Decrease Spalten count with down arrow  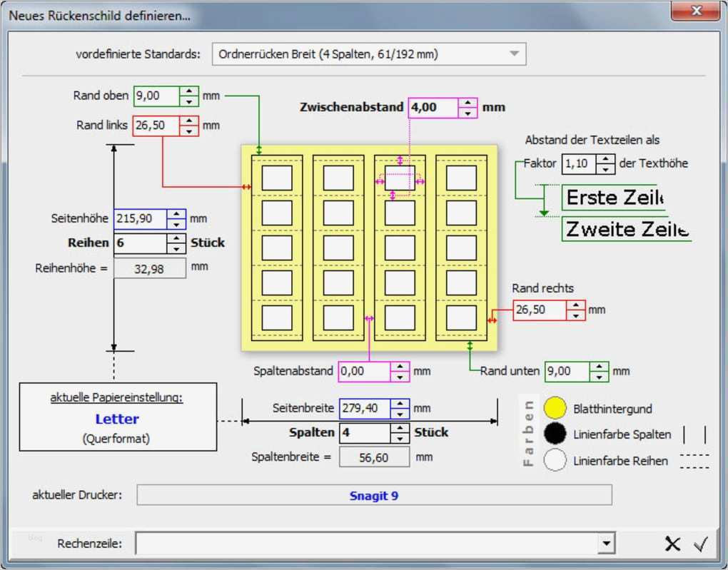[x=400, y=438]
